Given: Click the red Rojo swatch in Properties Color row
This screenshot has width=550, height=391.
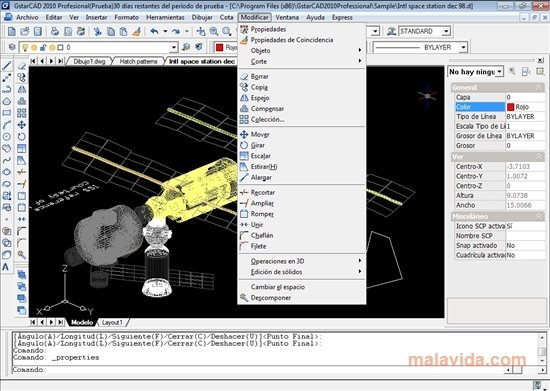Looking at the screenshot, I should (510, 107).
